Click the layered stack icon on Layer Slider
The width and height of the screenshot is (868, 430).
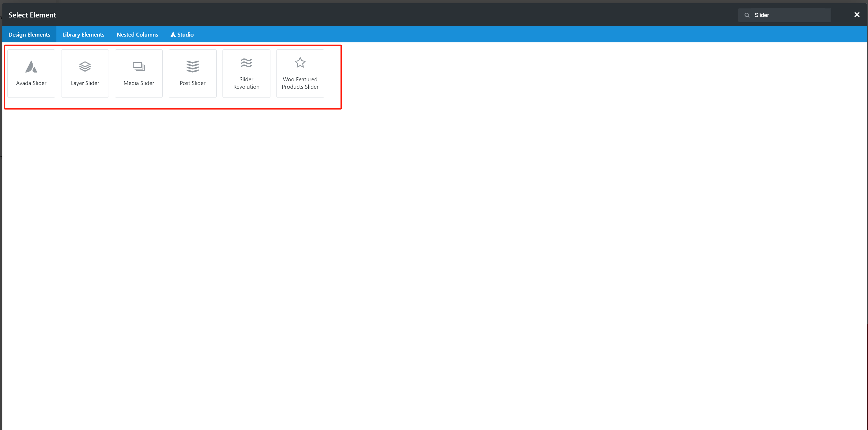[85, 66]
